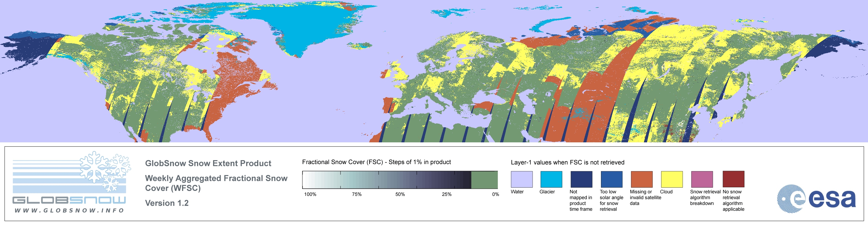Click the 'GlobSnow Snow Extent Product' title

pos(208,163)
